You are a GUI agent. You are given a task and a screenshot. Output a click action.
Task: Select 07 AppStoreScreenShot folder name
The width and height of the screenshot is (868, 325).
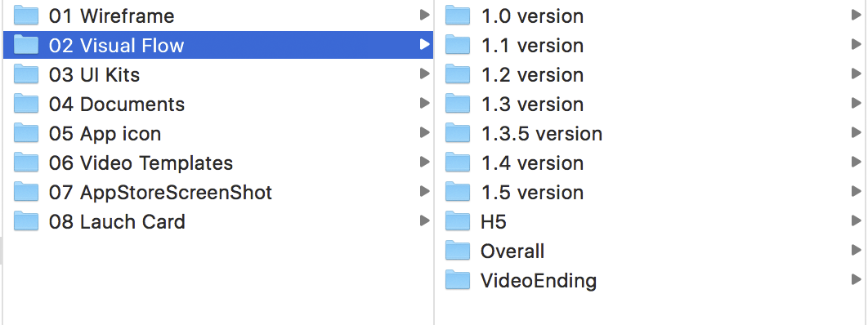click(160, 193)
